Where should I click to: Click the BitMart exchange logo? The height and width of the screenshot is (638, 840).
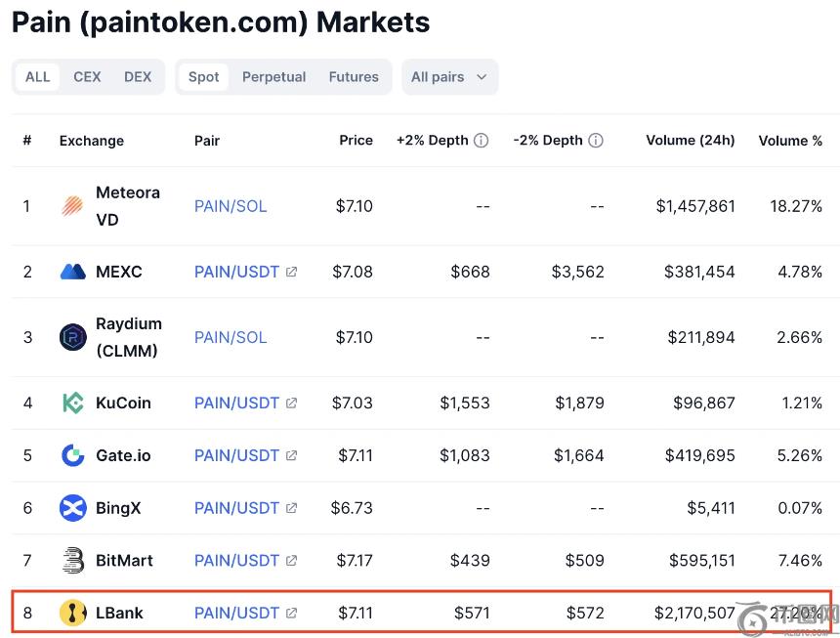73,561
